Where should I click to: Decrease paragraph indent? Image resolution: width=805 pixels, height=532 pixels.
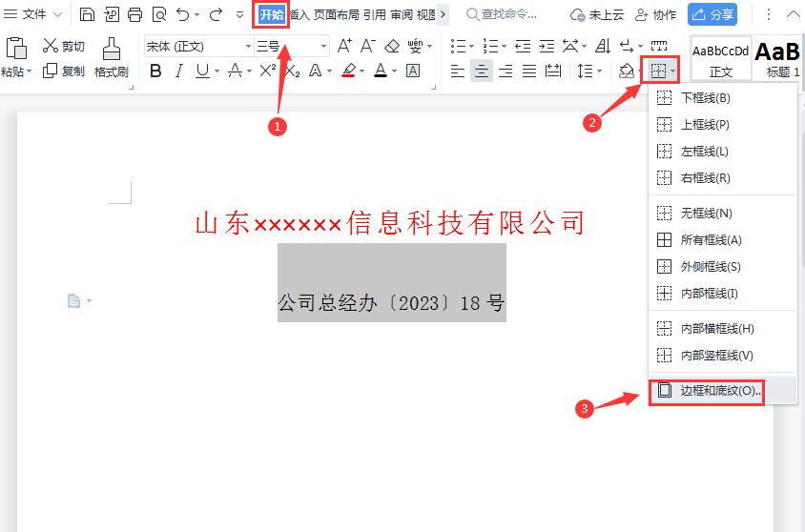click(x=523, y=46)
